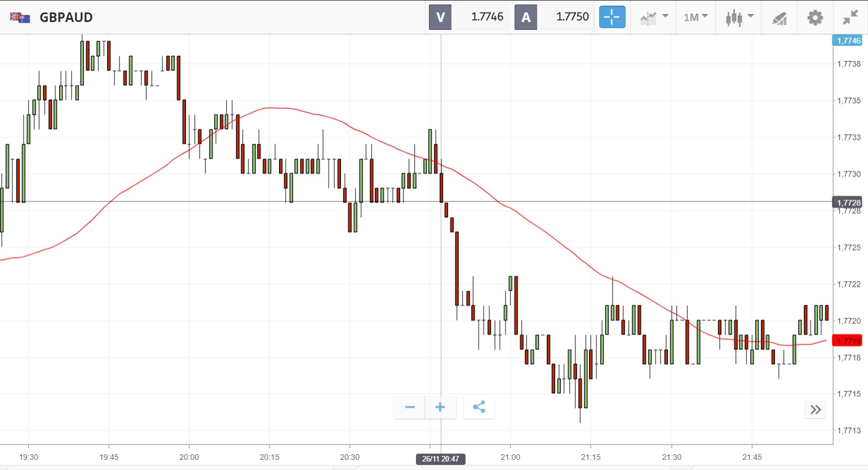The height and width of the screenshot is (470, 868).
Task: Open the candlestick chart type dropdown
Action: point(739,17)
